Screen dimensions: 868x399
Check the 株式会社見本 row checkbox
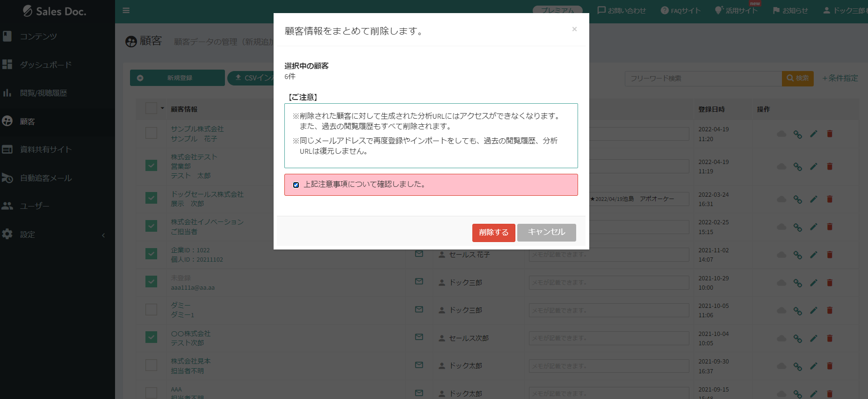(x=151, y=365)
